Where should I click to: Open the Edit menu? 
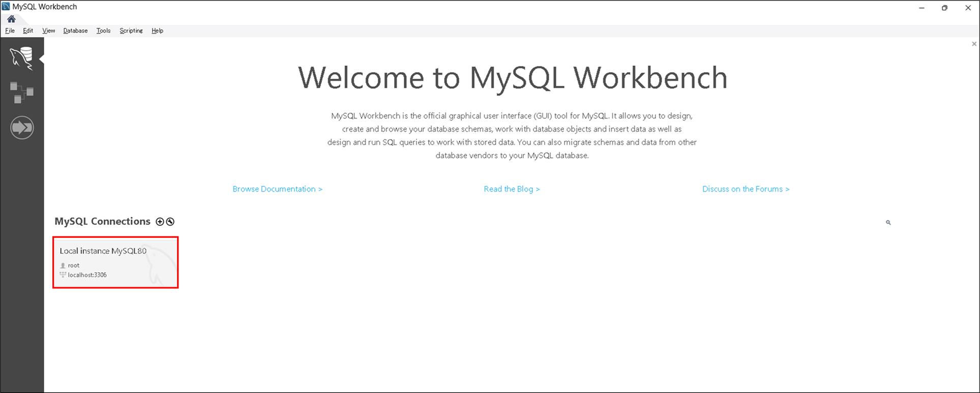(28, 31)
